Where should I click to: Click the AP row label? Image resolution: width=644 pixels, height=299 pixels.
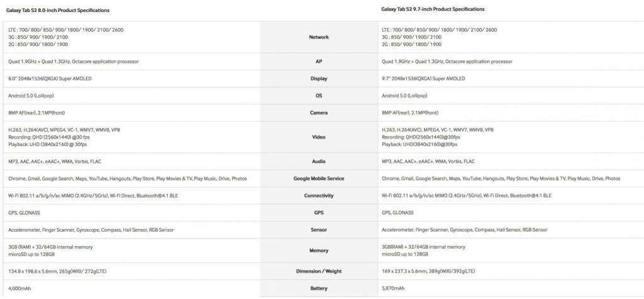(x=319, y=62)
